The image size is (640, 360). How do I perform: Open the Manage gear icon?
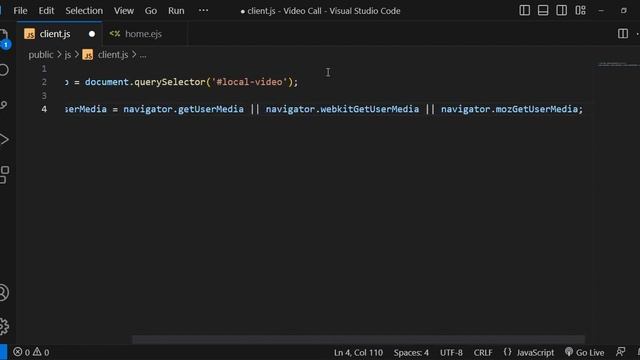4,326
